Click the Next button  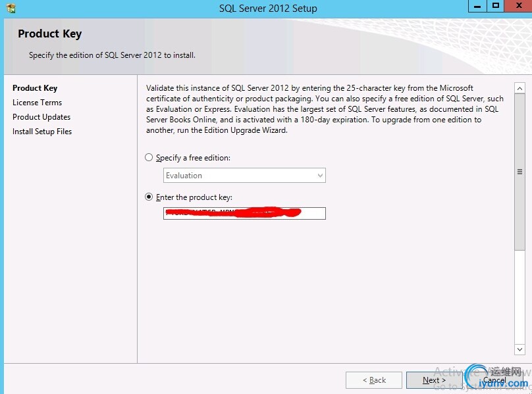434,380
